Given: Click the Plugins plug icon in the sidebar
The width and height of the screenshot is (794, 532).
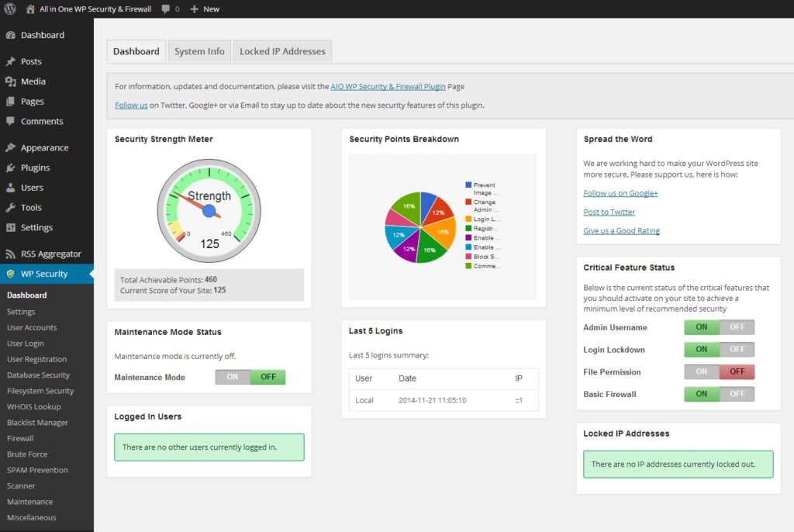Looking at the screenshot, I should pos(11,168).
